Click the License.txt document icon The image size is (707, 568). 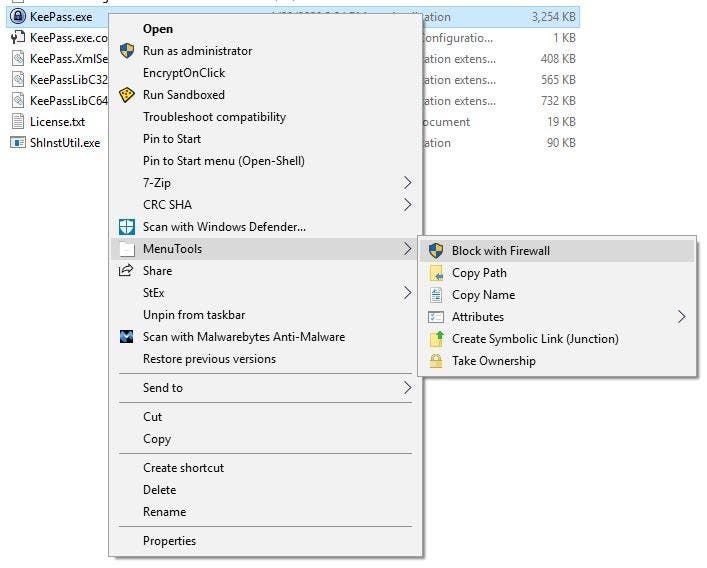pos(18,122)
